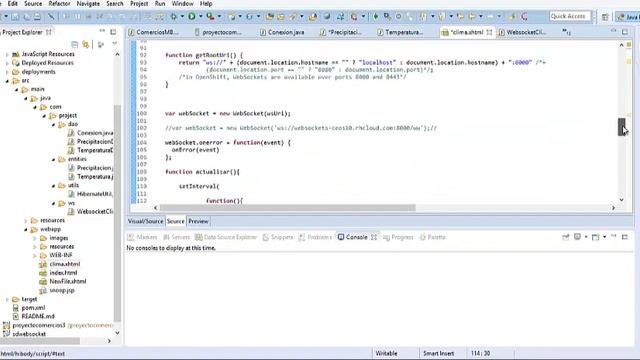Collapse the src folder

click(7, 81)
